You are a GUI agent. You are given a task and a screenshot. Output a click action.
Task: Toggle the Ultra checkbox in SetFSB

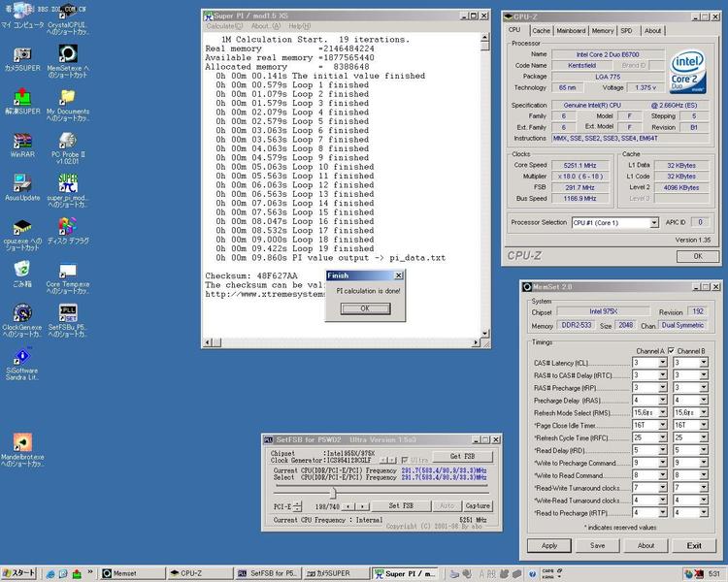(x=405, y=460)
